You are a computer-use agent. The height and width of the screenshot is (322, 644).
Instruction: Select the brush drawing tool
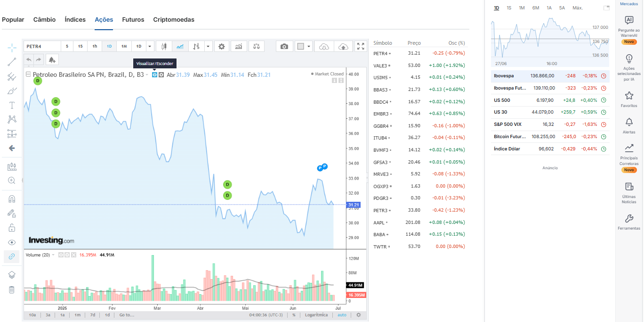coord(12,91)
